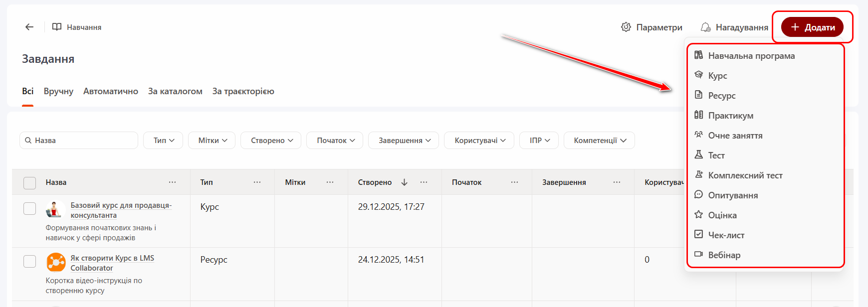Expand the Тип filter dropdown

point(163,141)
